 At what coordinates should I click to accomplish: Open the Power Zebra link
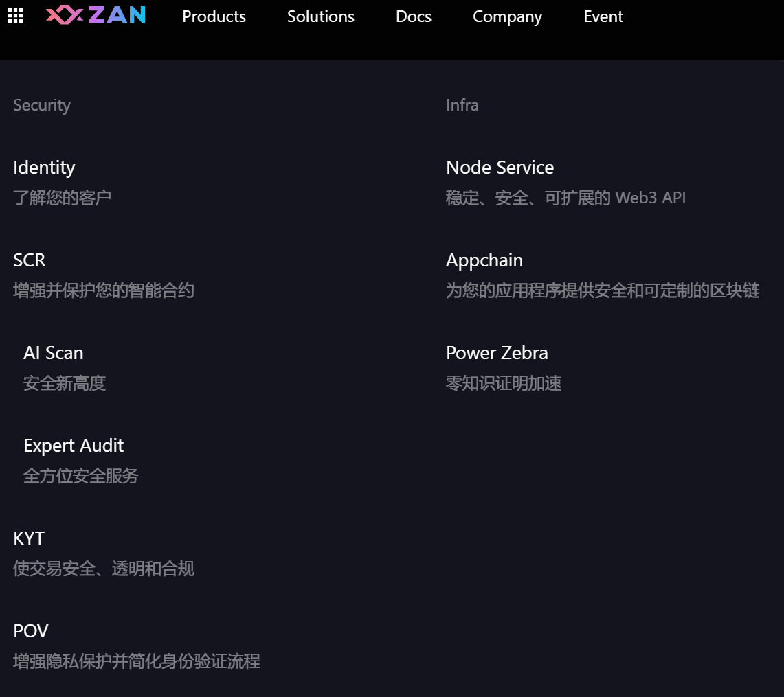tap(497, 353)
